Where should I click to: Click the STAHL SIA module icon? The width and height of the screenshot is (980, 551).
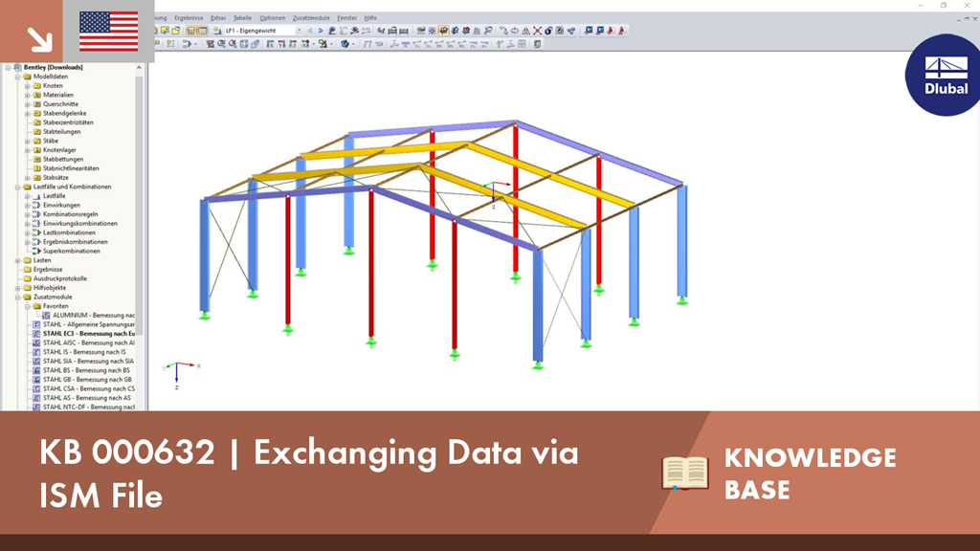[36, 361]
